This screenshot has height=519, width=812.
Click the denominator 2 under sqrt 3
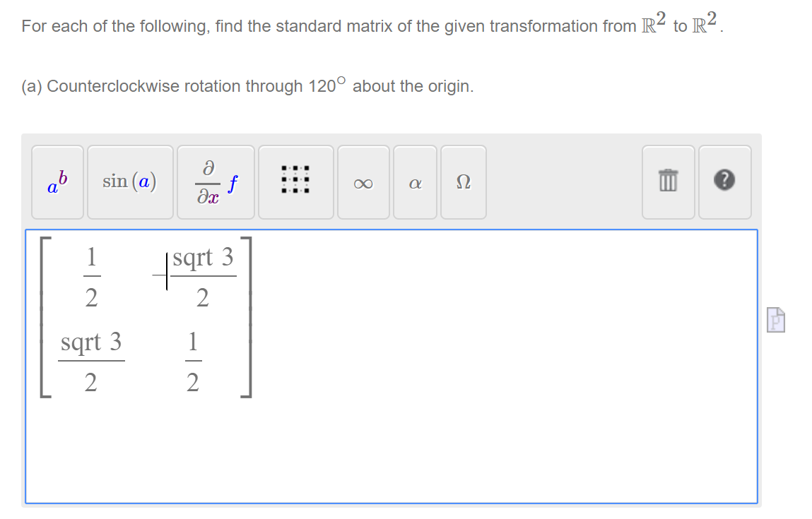click(x=203, y=298)
